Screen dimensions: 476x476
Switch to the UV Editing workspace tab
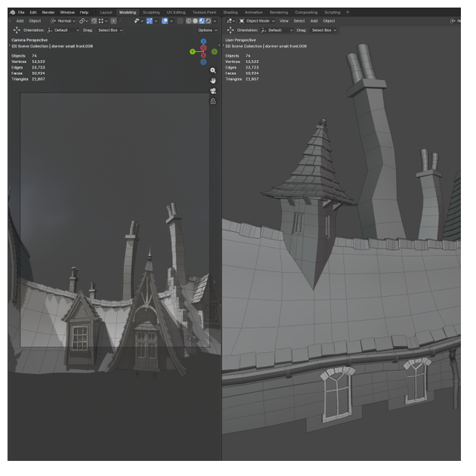176,12
